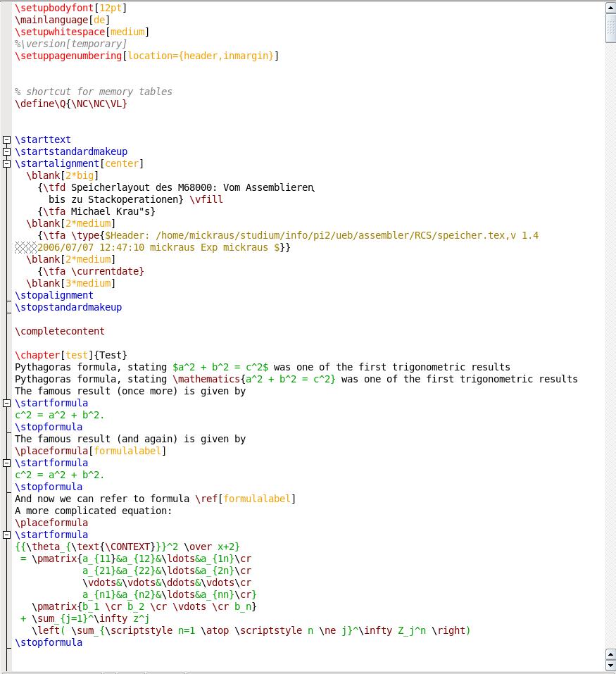Click the \completecontent command
Viewport: 616px width, 674px height.
pyautogui.click(x=60, y=331)
